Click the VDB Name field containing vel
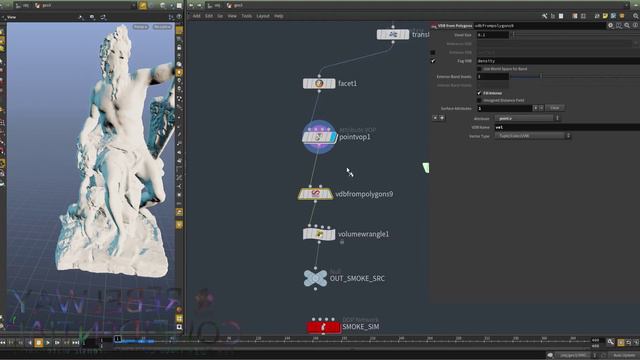Viewport: 640px width, 360px height. [567, 127]
